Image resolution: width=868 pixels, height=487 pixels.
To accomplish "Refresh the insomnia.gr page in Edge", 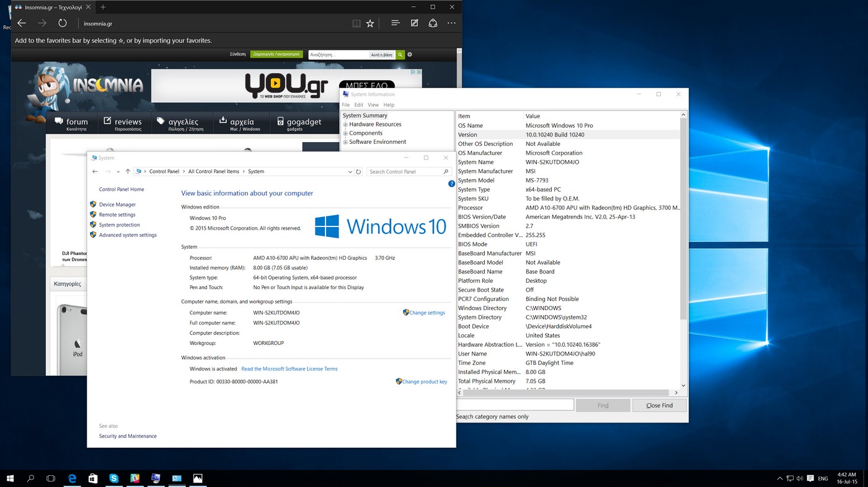I will pos(63,23).
